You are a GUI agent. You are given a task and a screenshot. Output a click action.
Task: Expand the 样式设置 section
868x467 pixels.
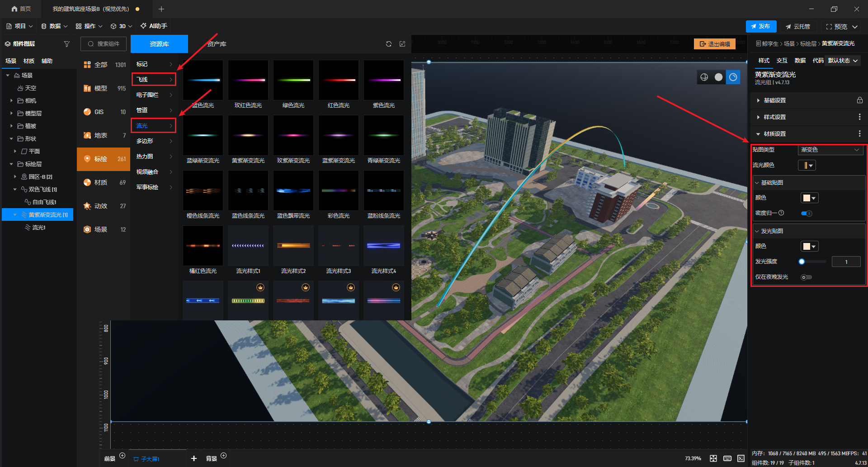[758, 117]
